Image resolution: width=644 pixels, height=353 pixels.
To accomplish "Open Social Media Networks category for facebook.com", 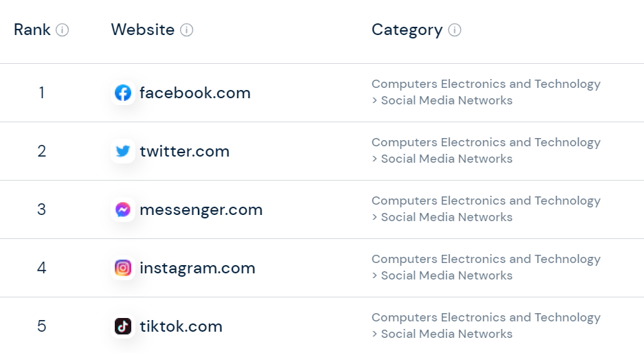I will 447,100.
